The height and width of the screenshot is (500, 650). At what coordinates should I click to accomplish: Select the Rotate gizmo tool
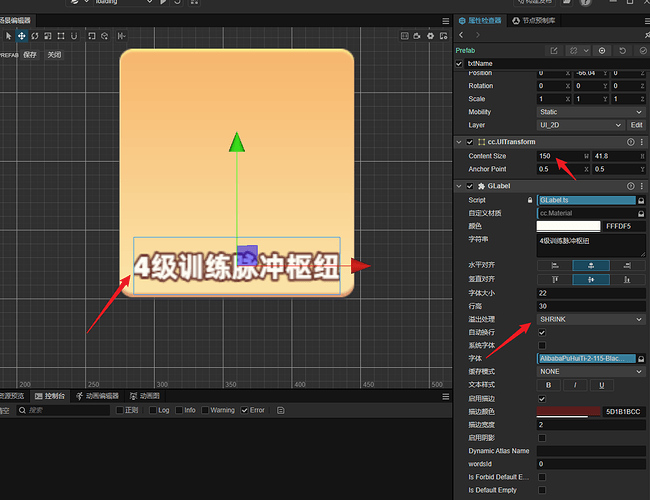pyautogui.click(x=35, y=36)
